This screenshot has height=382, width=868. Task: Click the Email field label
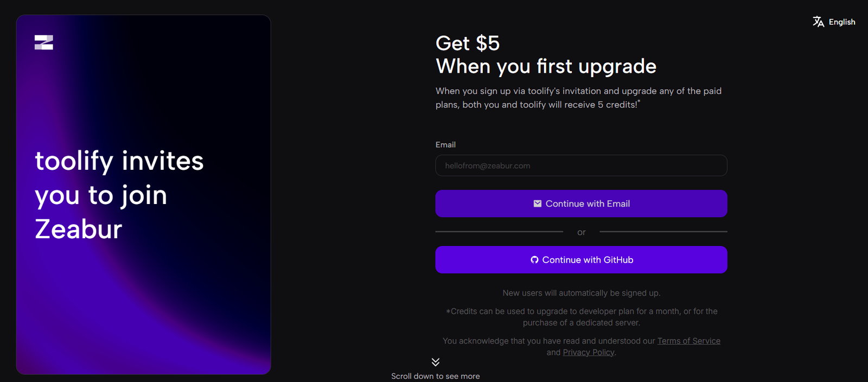tap(445, 145)
